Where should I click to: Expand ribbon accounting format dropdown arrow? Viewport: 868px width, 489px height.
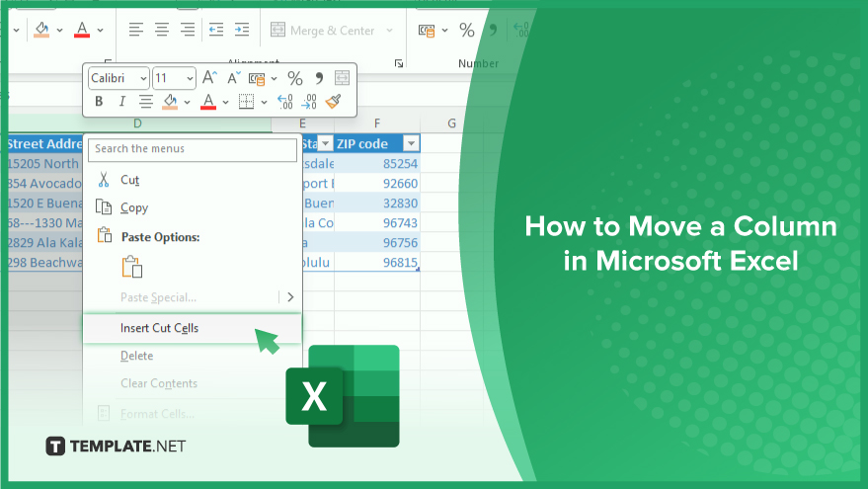coord(444,31)
